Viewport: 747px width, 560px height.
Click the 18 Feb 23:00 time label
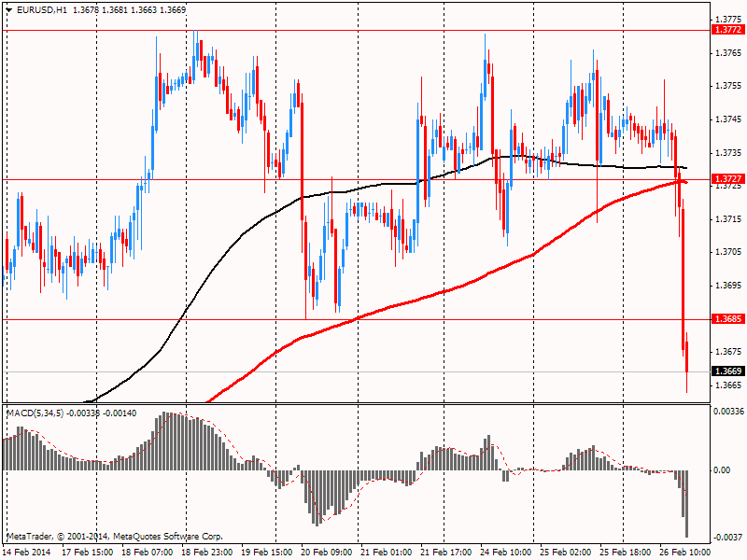[x=206, y=553]
